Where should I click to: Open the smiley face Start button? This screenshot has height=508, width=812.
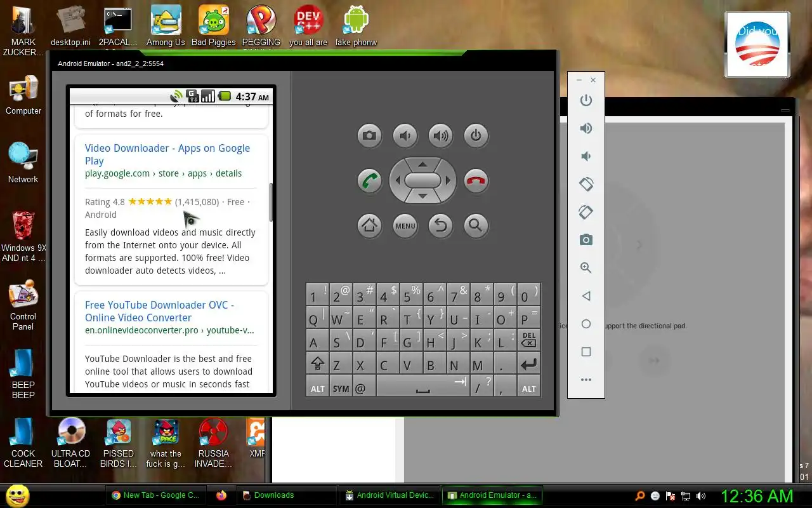[x=17, y=495]
